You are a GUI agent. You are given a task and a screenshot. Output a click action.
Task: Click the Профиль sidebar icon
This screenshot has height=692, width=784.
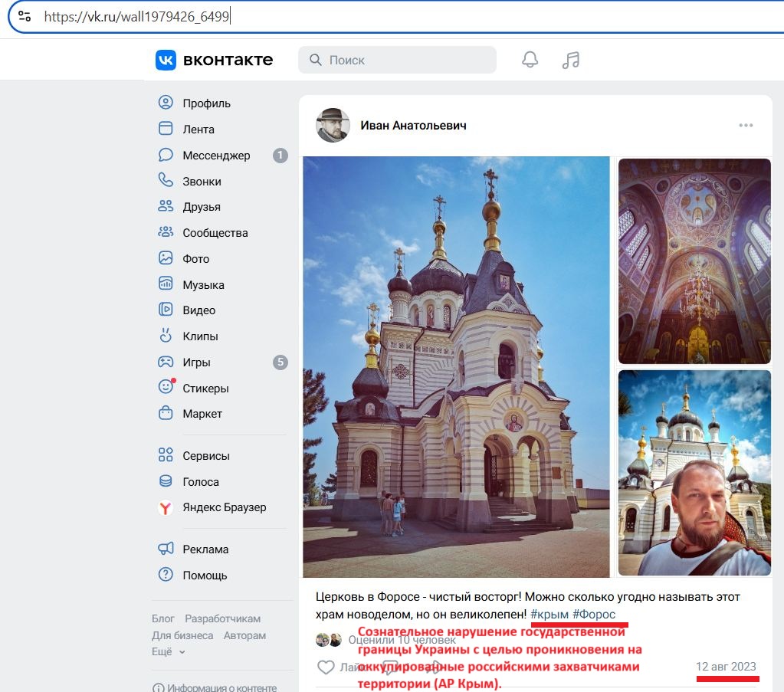coord(166,103)
